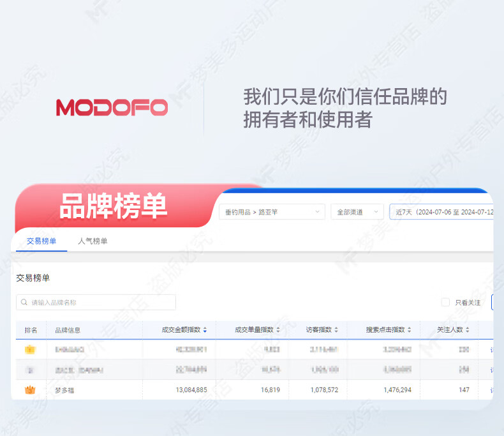The height and width of the screenshot is (436, 504).
Task: Click the MODOFO logo
Action: (112, 107)
